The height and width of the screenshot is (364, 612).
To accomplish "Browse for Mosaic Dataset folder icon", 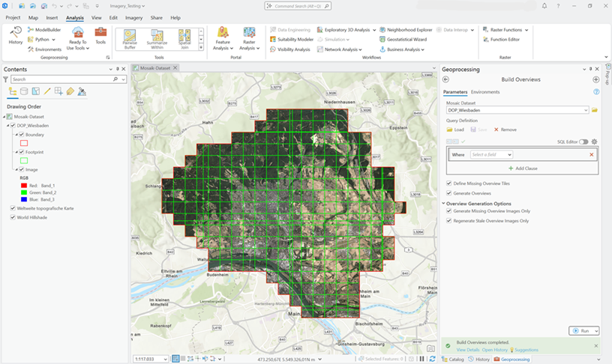I will 595,110.
